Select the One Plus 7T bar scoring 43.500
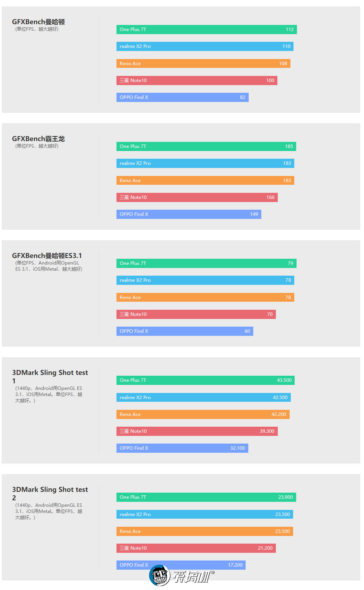 (x=205, y=380)
